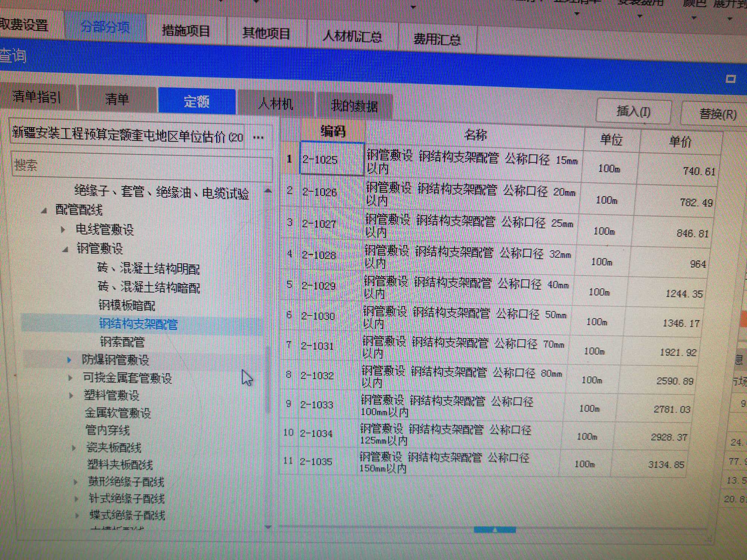The image size is (747, 560).
Task: Select 绝缘子、套管、绝缘油、电缆试验 item
Action: tap(162, 192)
